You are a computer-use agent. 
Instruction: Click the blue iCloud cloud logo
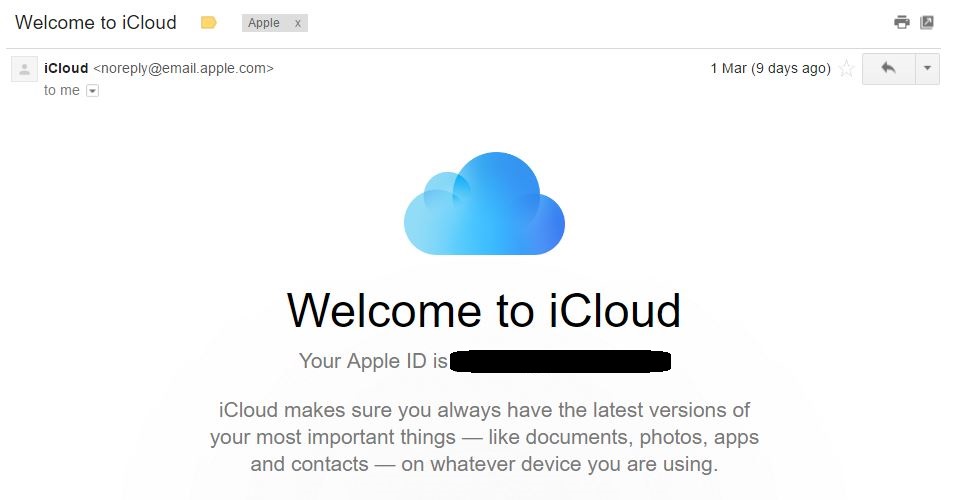484,204
